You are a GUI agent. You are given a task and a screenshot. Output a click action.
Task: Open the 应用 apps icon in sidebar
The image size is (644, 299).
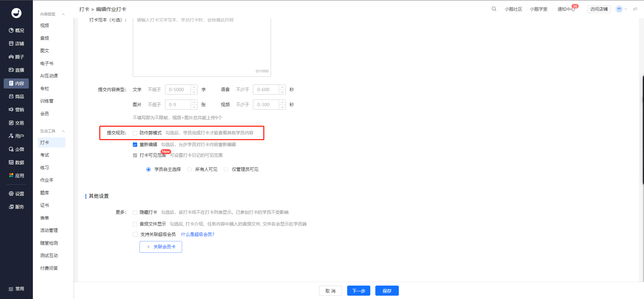[11, 175]
